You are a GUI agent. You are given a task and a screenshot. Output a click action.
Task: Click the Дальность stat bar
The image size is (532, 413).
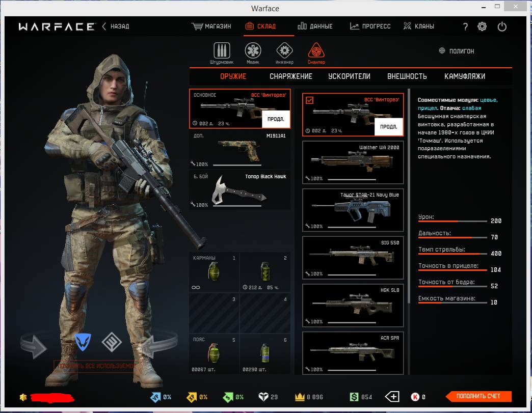click(x=453, y=238)
